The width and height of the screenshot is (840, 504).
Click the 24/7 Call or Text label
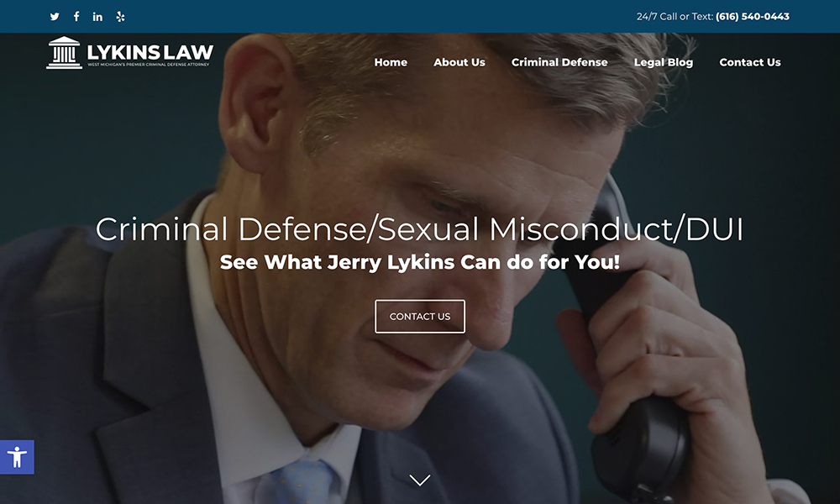coord(675,17)
